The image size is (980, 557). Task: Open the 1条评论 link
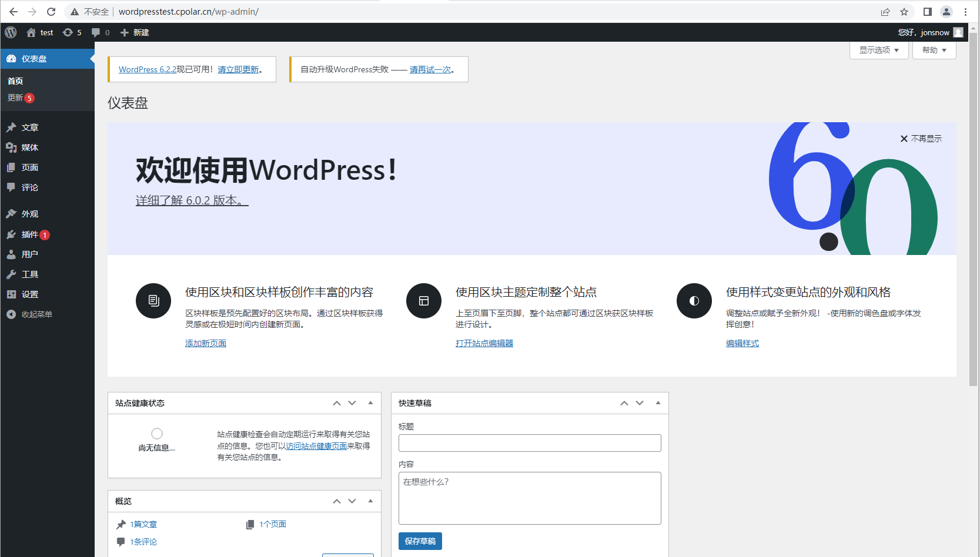(x=143, y=542)
